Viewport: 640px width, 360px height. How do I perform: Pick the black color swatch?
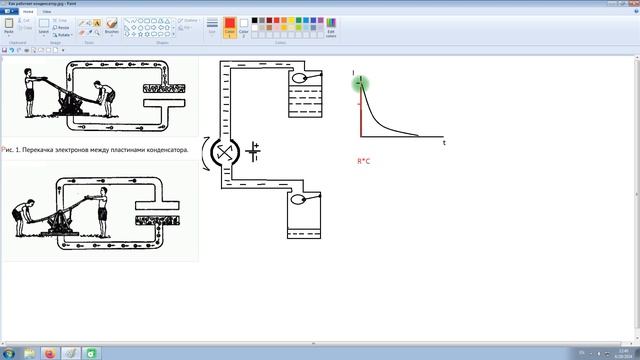pos(255,20)
